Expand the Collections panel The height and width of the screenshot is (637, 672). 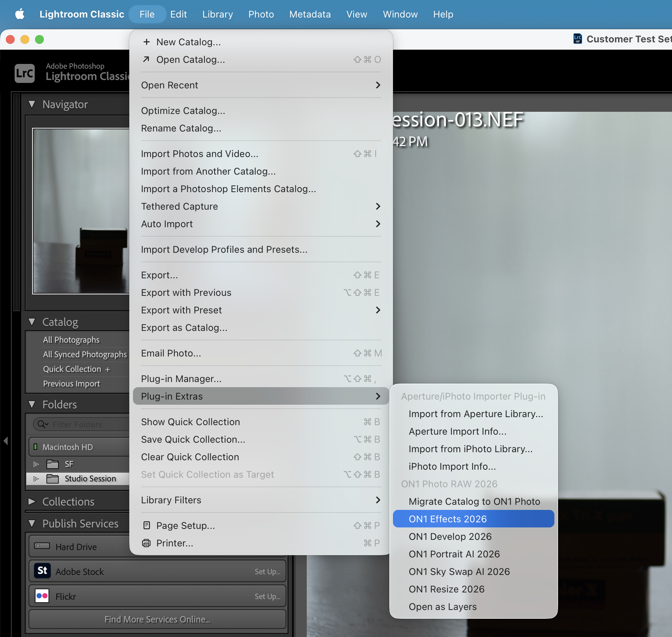coord(32,501)
